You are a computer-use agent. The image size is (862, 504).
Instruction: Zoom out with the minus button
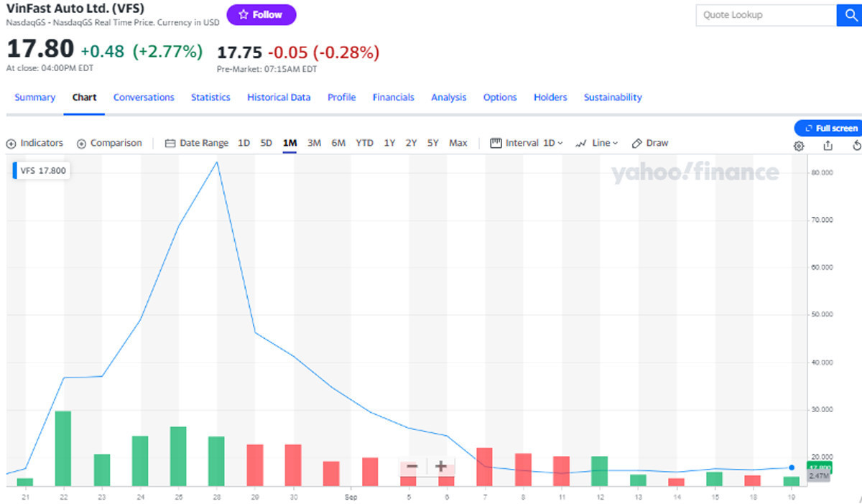[412, 467]
